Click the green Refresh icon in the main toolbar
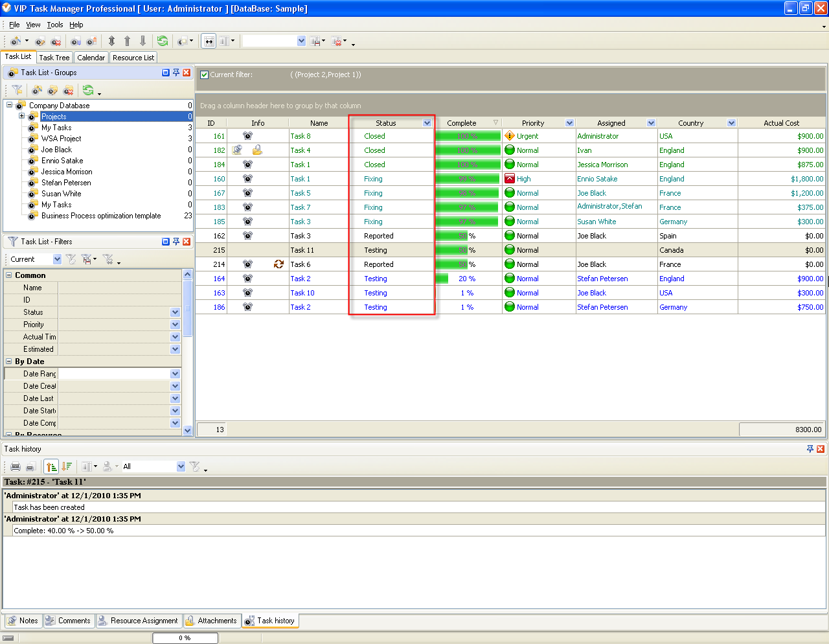This screenshot has height=644, width=829. tap(163, 41)
